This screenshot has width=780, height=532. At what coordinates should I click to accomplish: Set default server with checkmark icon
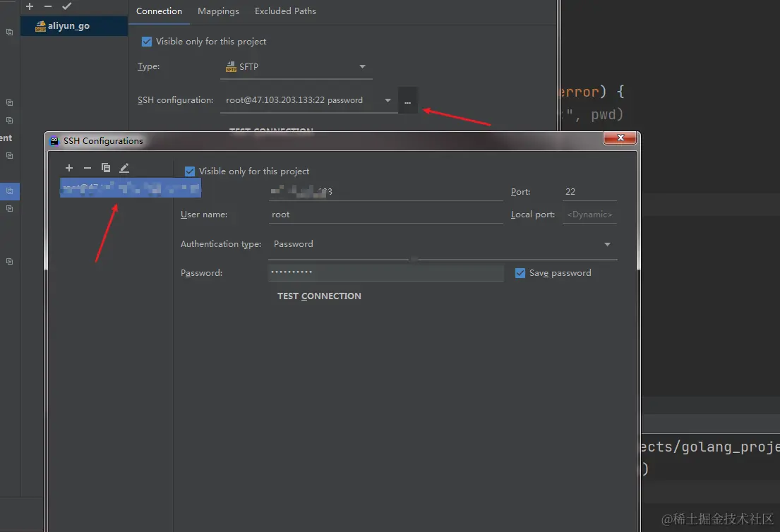(x=66, y=6)
